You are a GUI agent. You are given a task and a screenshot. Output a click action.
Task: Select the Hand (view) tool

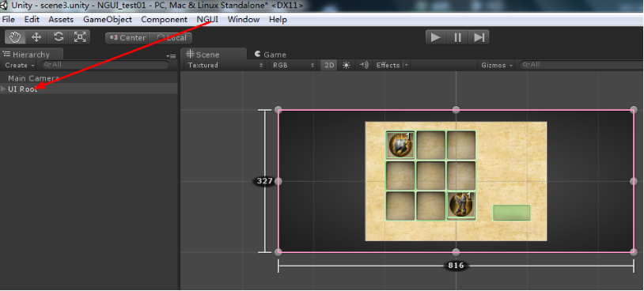15,37
